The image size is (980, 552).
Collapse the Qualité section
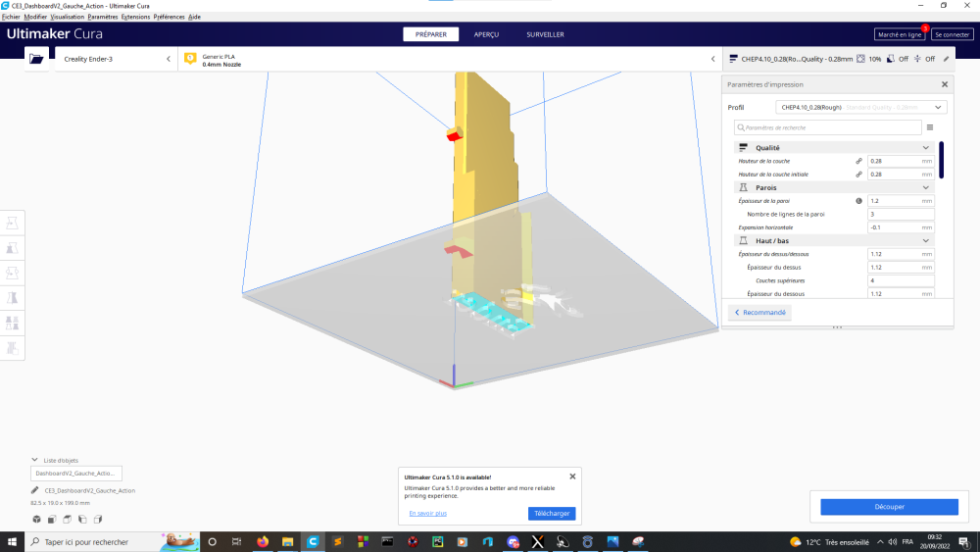(926, 147)
